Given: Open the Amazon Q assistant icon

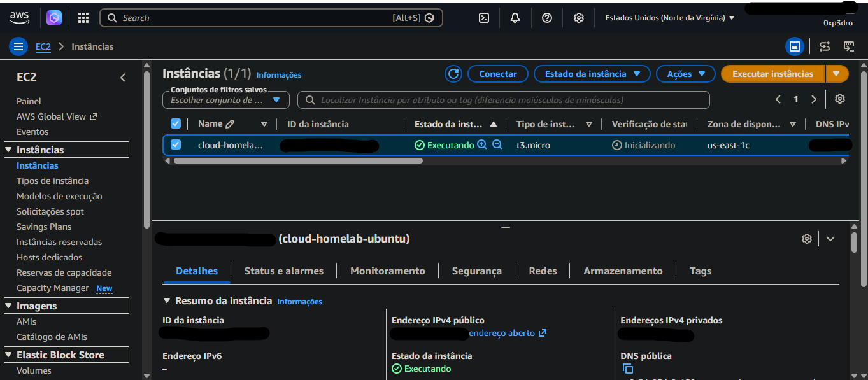Looking at the screenshot, I should pos(54,18).
